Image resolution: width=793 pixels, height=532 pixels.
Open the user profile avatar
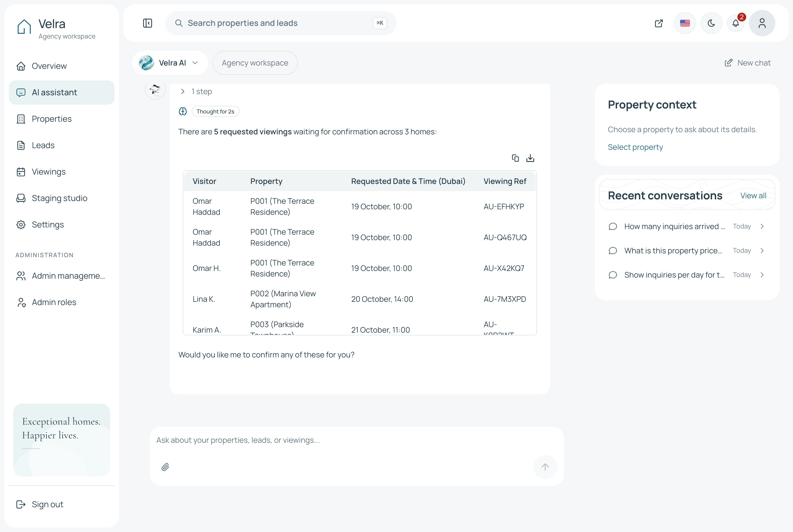click(762, 23)
